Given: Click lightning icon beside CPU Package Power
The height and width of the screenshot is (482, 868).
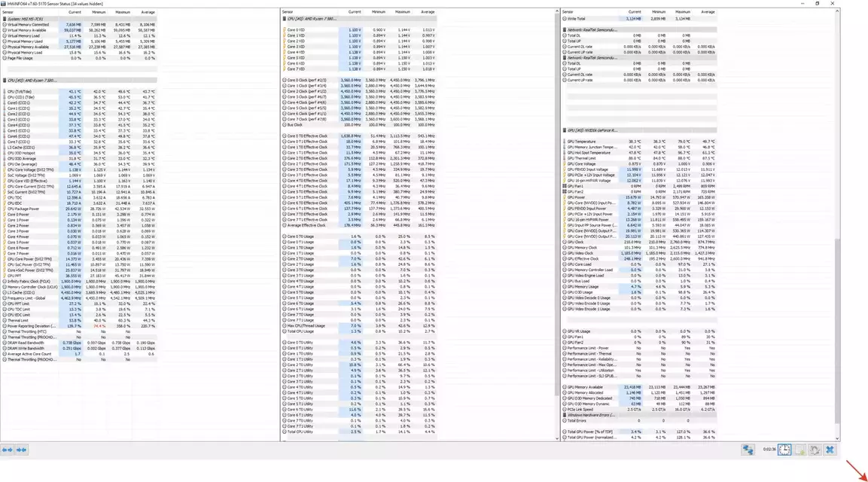Looking at the screenshot, I should coord(5,209).
